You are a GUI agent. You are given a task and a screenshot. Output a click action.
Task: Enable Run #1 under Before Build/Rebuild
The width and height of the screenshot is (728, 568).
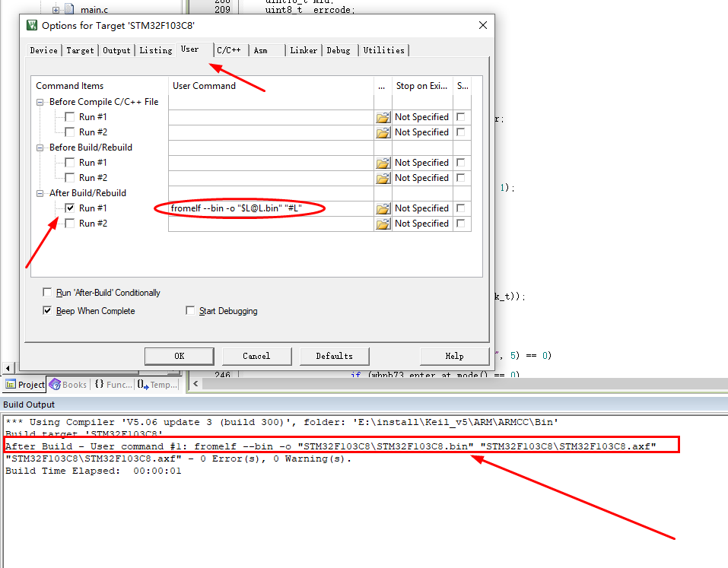(70, 163)
